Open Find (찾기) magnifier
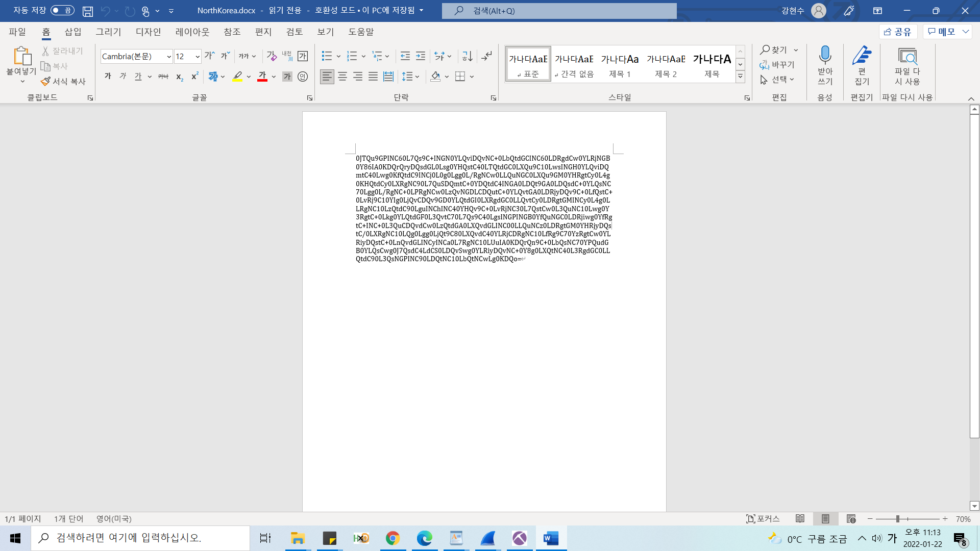Image resolution: width=980 pixels, height=551 pixels. click(773, 50)
